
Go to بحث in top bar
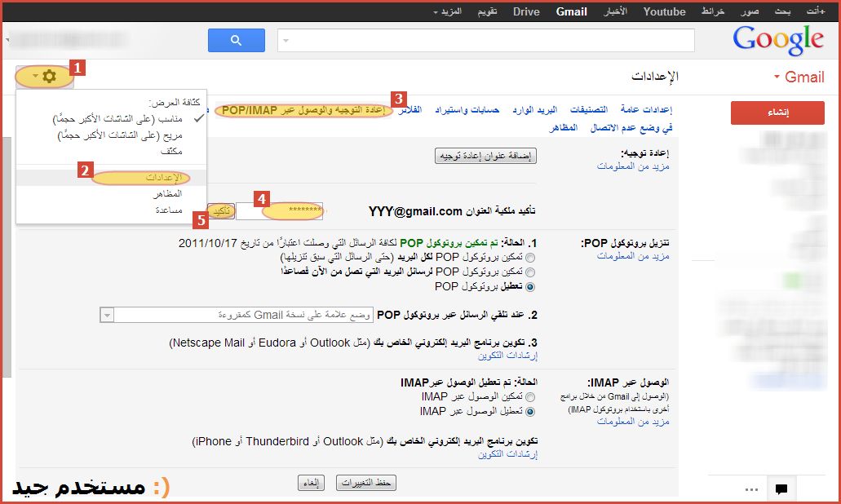pyautogui.click(x=782, y=11)
